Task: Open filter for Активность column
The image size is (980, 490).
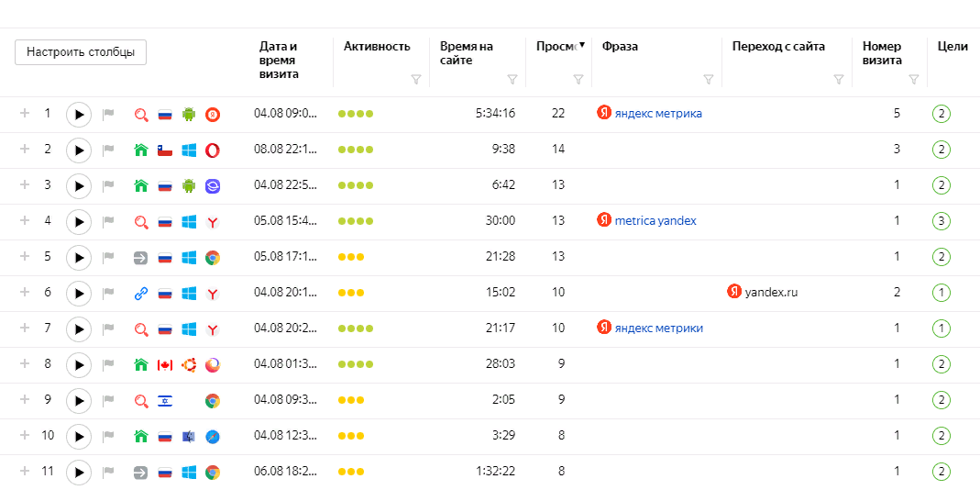Action: click(416, 80)
